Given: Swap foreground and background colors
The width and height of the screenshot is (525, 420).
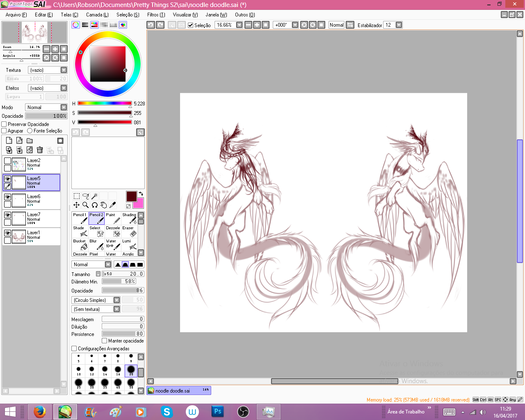Looking at the screenshot, I should point(141,194).
